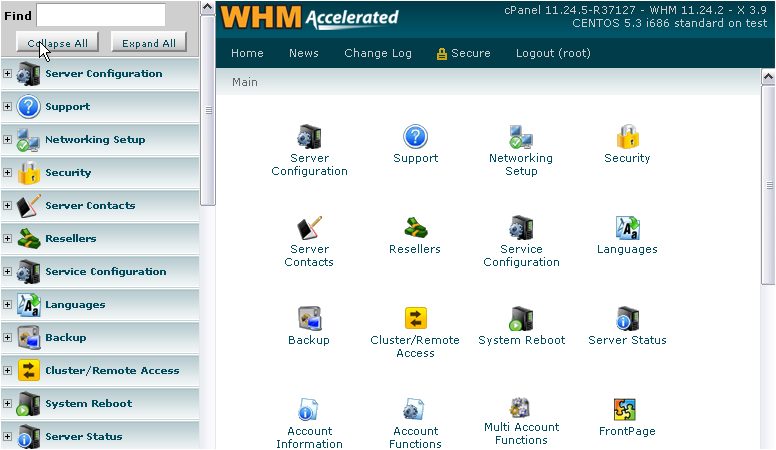This screenshot has width=776, height=450.
Task: Open the Security padlock icon in main panel
Action: [x=628, y=137]
